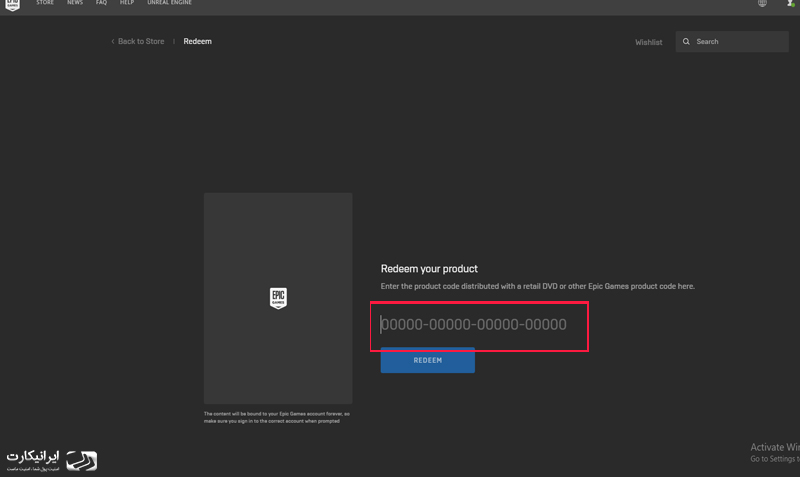800x477 pixels.
Task: Click the magnifier search icon
Action: click(x=686, y=41)
